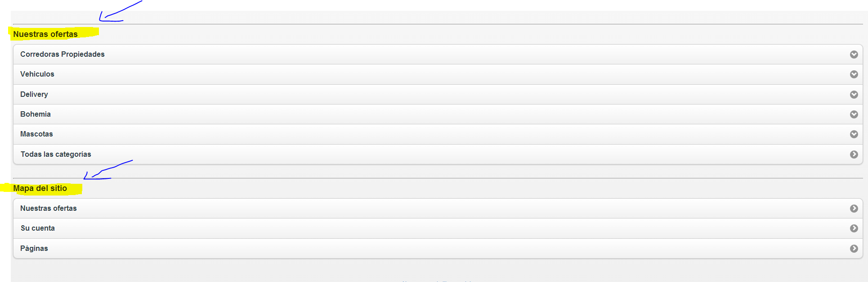868x282 pixels.
Task: Click the down-arrow icon beside Mascotas
Action: coord(854,134)
